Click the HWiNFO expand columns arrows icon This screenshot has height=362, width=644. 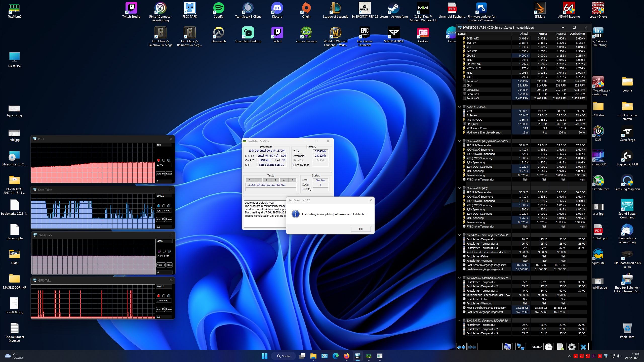pyautogui.click(x=461, y=347)
